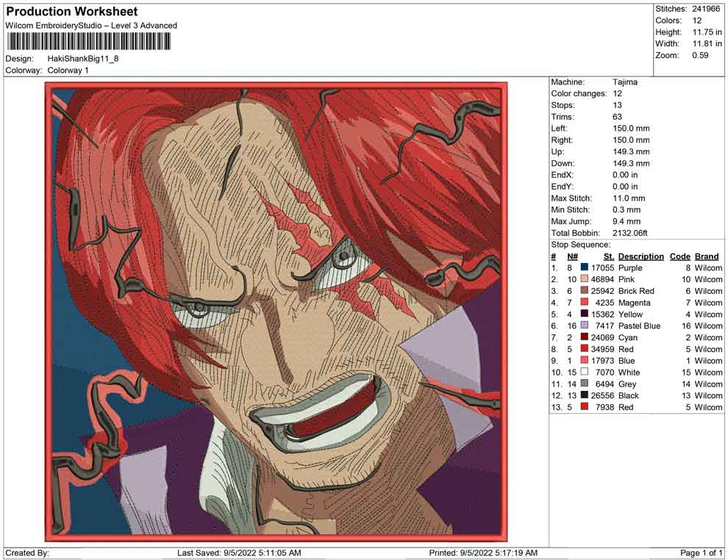Click the Trims value '63'
The width and height of the screenshot is (728, 560).
coord(617,117)
